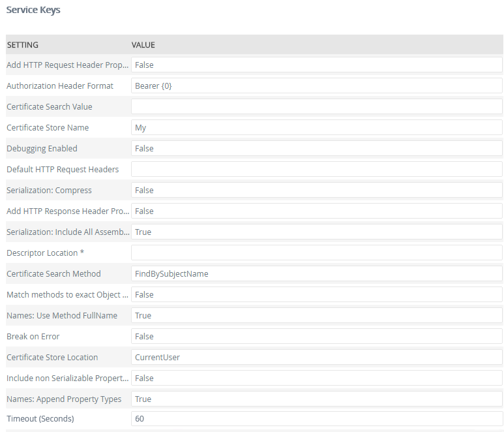The height and width of the screenshot is (432, 504).
Task: Select the Timeout (Seconds) label
Action: tap(40, 419)
